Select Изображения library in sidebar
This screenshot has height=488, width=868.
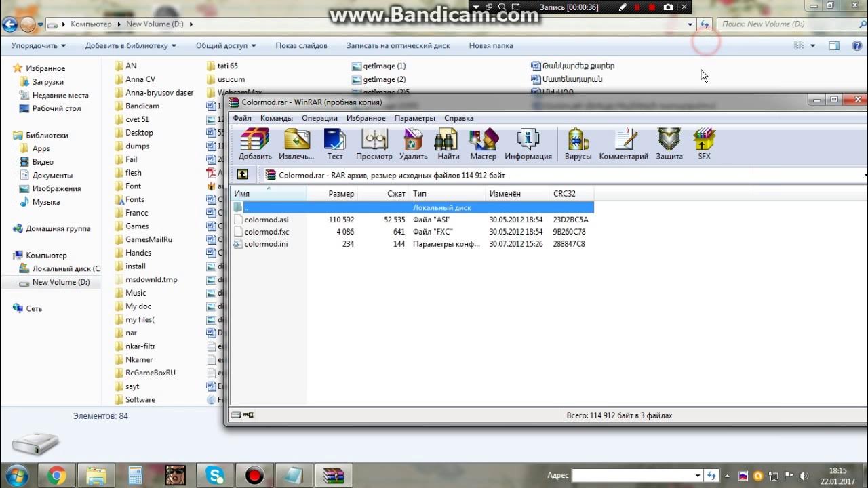click(56, 188)
